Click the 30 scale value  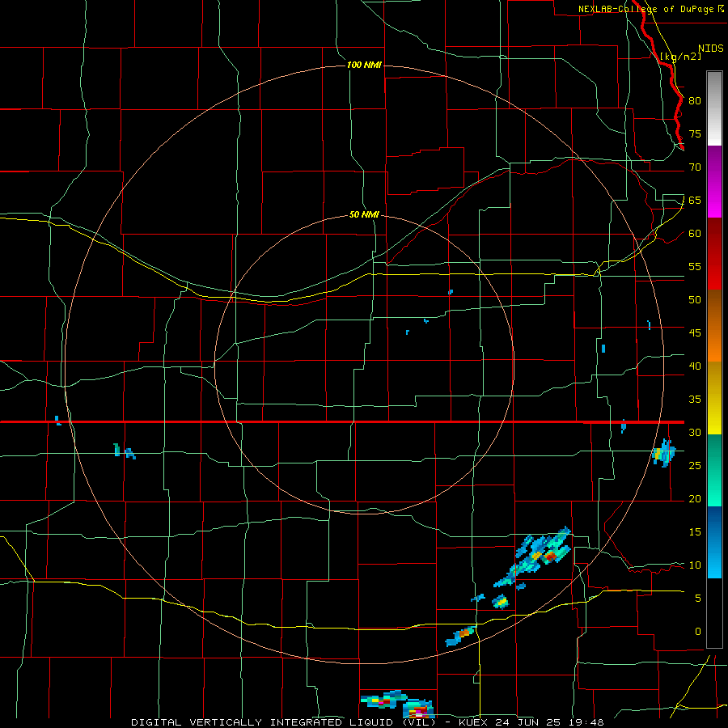695,433
